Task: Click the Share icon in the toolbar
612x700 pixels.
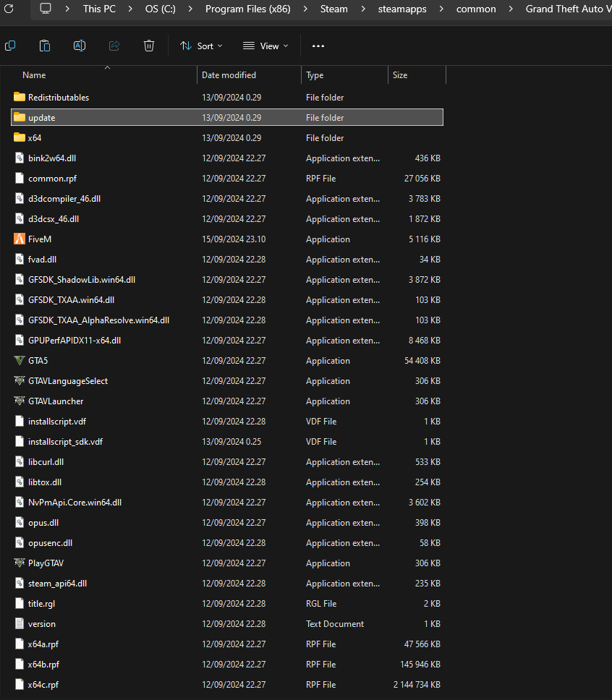Action: (x=114, y=46)
